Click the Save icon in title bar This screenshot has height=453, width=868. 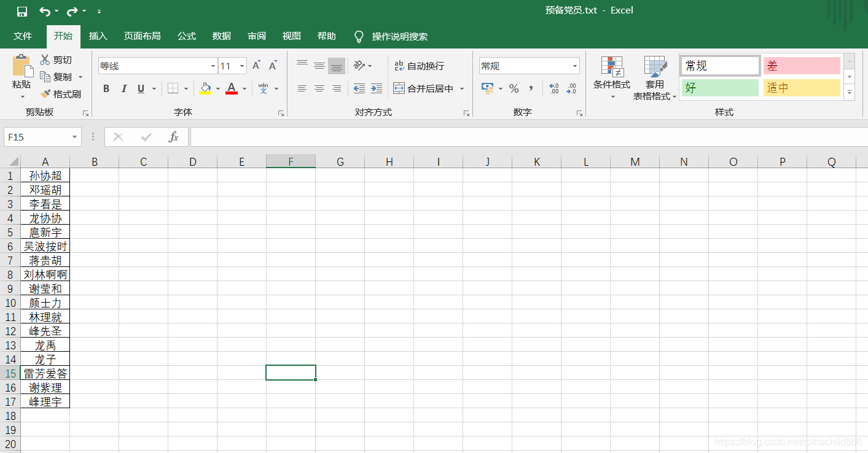(x=22, y=12)
